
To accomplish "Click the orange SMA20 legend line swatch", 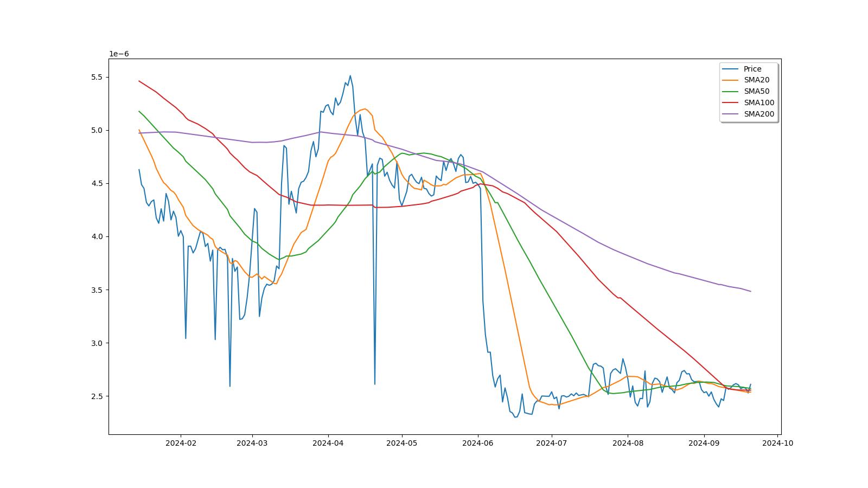I will click(x=731, y=80).
